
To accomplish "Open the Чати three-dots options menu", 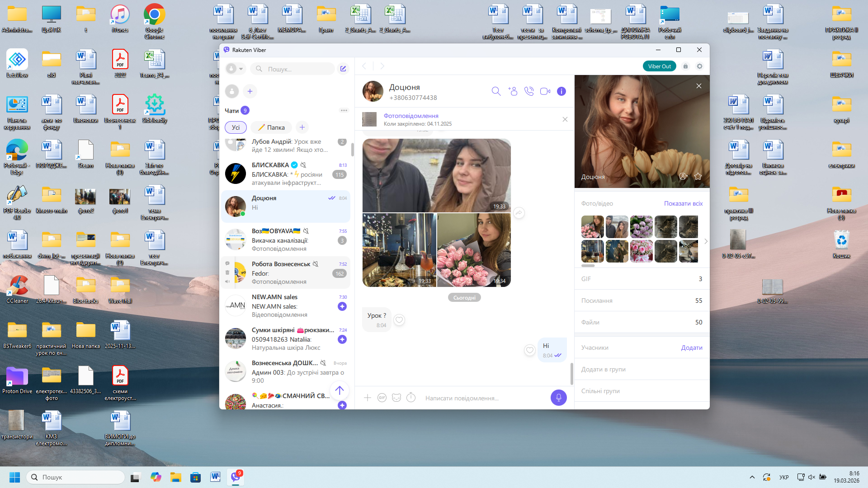I will pos(344,110).
